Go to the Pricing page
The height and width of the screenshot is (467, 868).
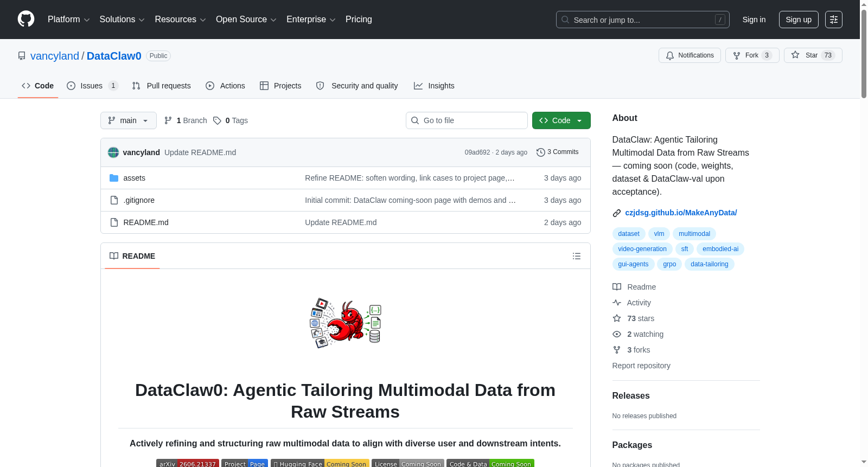point(359,20)
